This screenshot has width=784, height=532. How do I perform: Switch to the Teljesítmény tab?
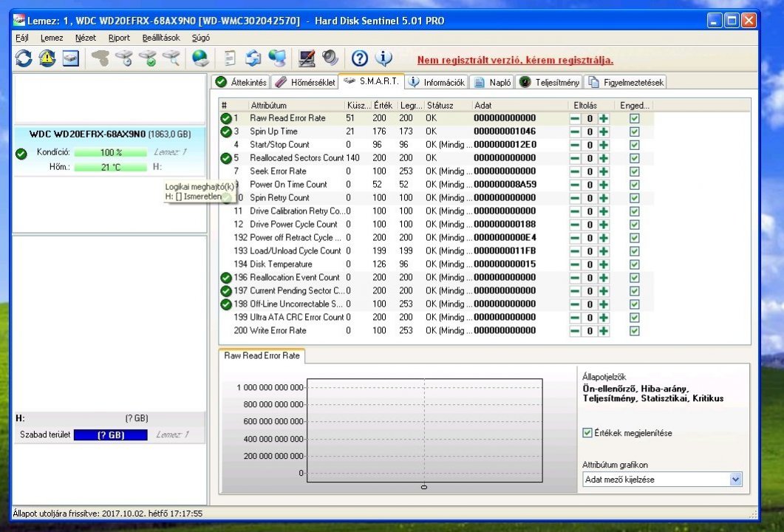[550, 82]
